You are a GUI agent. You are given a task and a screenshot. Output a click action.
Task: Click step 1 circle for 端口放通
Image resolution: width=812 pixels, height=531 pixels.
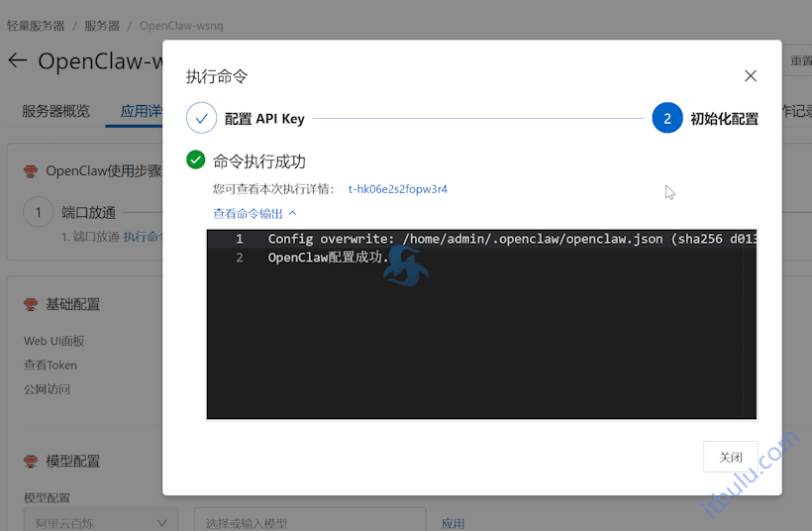pyautogui.click(x=39, y=212)
